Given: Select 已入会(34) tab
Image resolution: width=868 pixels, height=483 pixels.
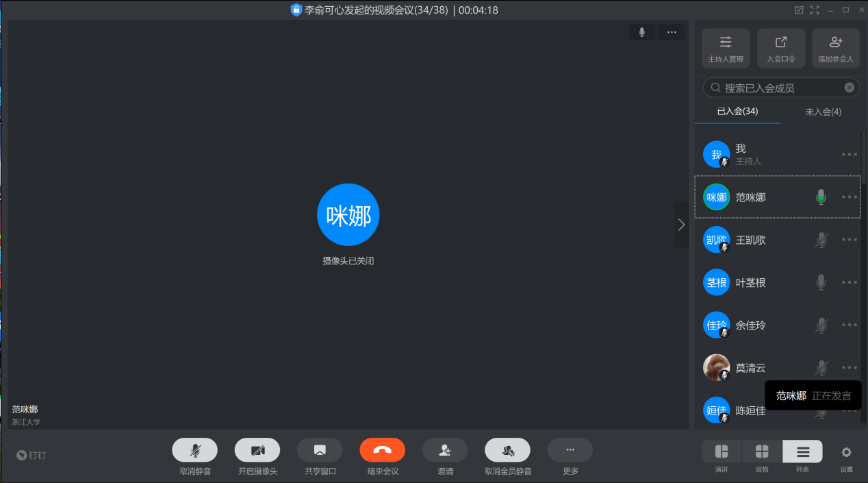Looking at the screenshot, I should click(x=737, y=112).
